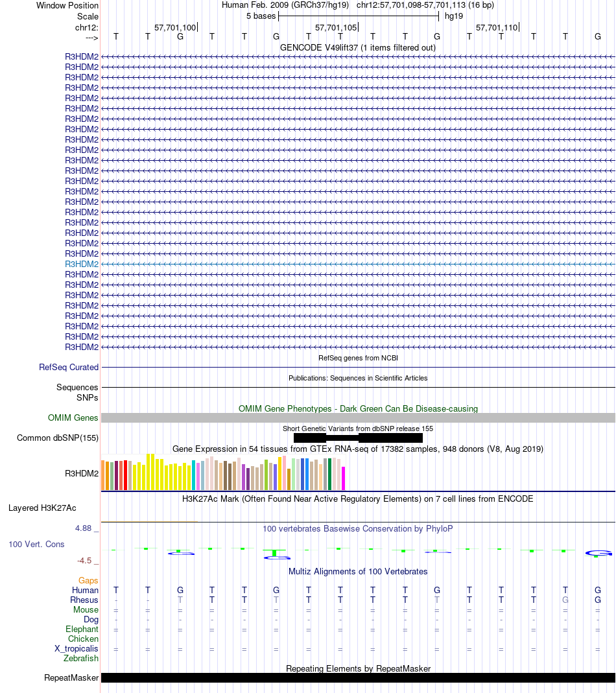
Task: Open Repeating Elements by RepeatMasker title
Action: tap(358, 668)
